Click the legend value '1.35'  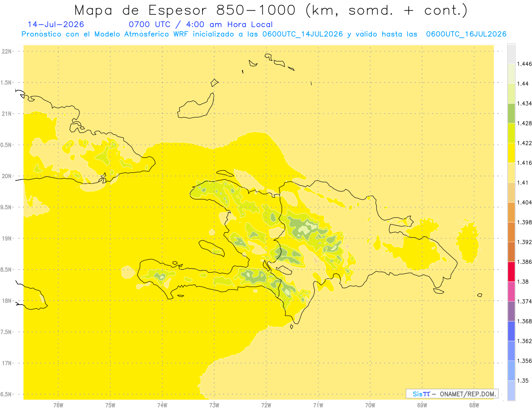[x=523, y=380]
